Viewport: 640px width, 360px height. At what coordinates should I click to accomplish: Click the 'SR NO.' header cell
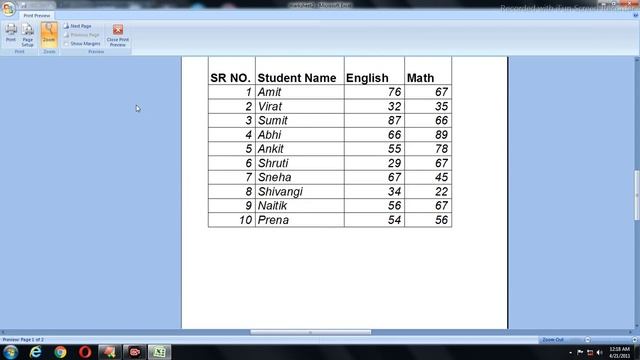[231, 71]
